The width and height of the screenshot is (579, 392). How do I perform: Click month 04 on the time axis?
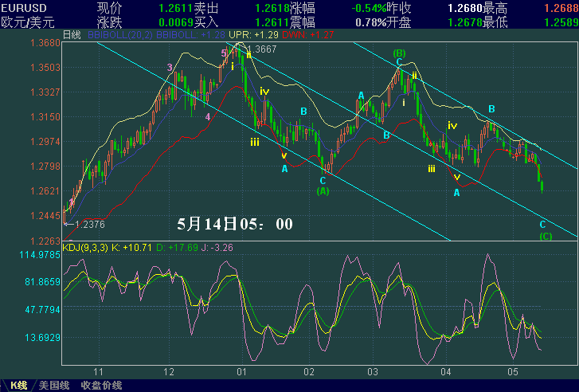click(446, 372)
